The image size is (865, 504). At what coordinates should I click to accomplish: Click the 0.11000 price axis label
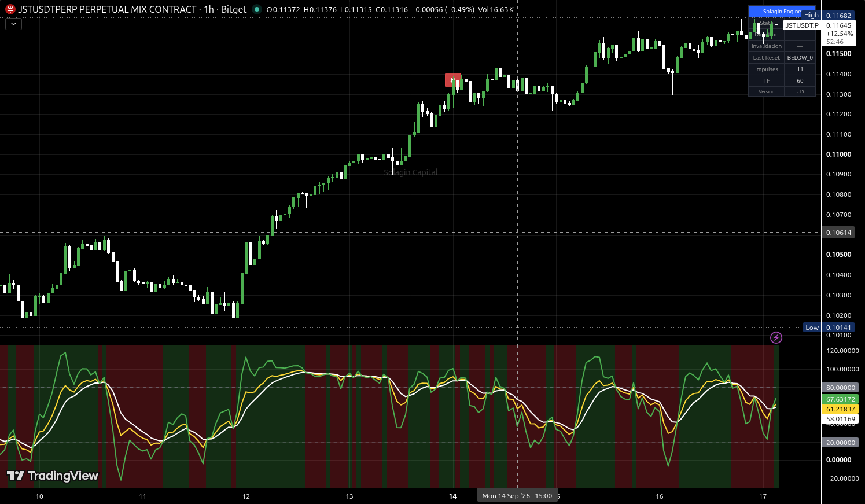(838, 154)
